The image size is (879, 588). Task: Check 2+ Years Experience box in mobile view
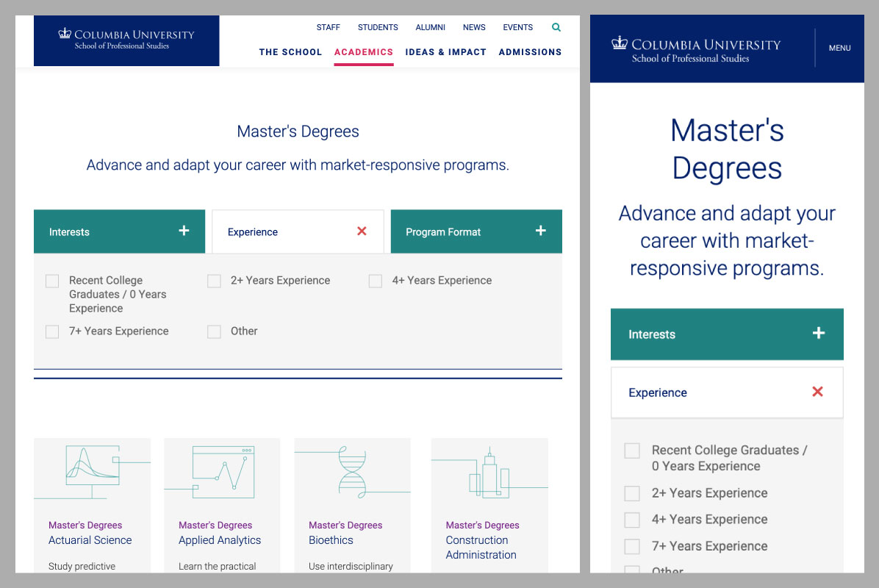tap(632, 493)
